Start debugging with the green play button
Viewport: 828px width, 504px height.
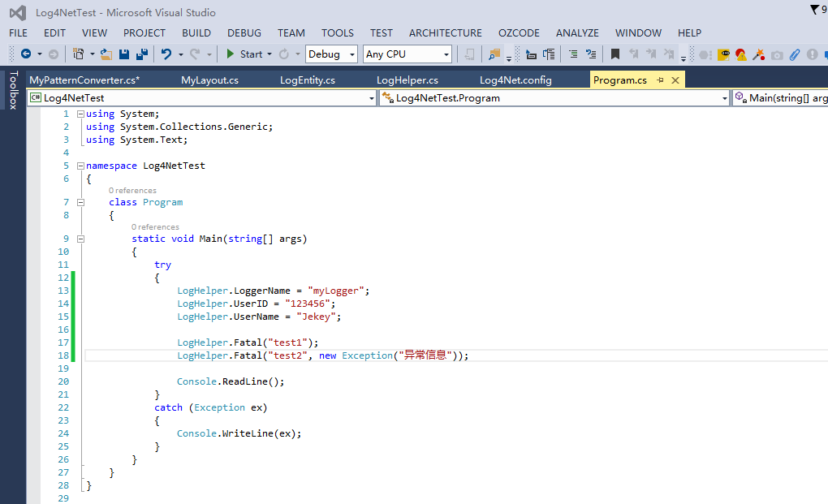[231, 54]
